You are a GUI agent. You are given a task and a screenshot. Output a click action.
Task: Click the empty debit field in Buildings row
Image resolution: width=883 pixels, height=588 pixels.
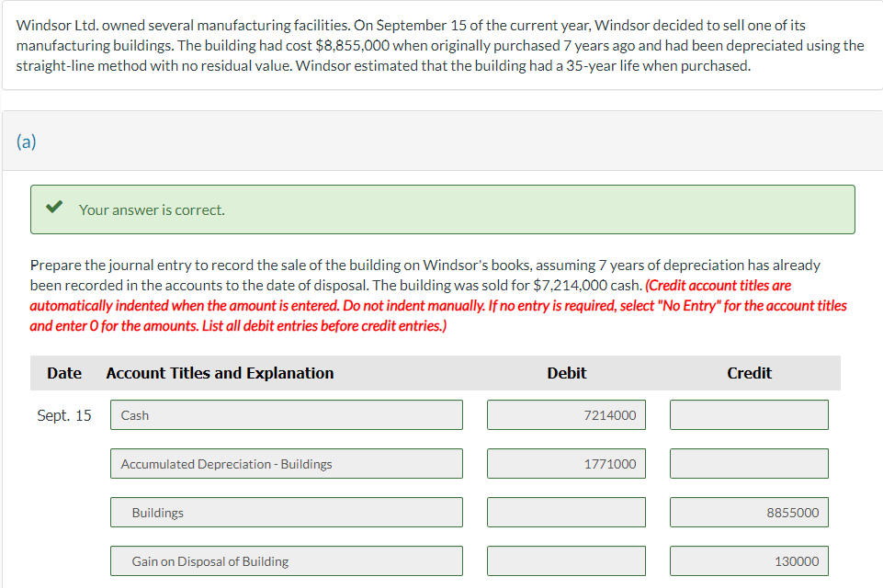point(566,513)
